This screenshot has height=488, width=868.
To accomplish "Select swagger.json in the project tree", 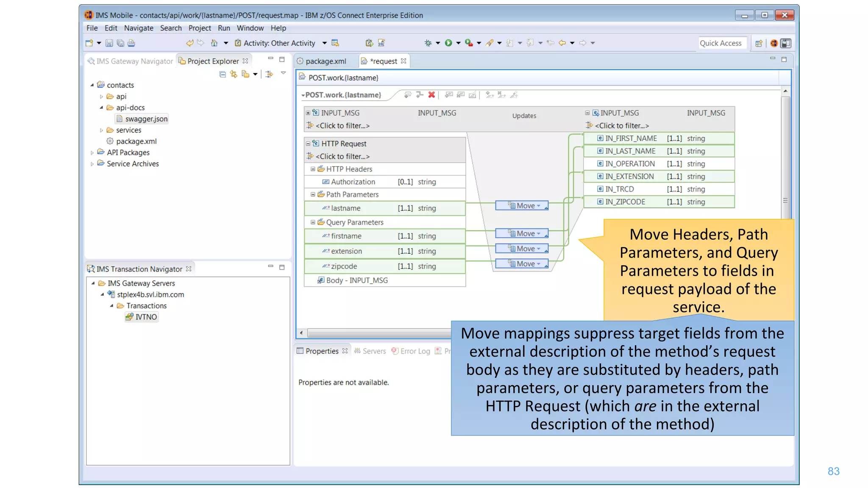I will coord(142,119).
